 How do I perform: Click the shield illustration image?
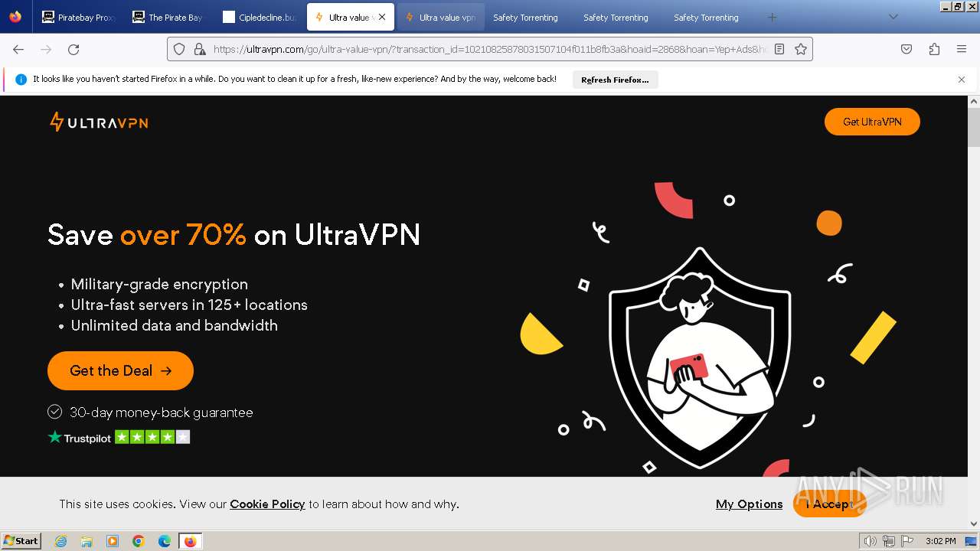700,358
